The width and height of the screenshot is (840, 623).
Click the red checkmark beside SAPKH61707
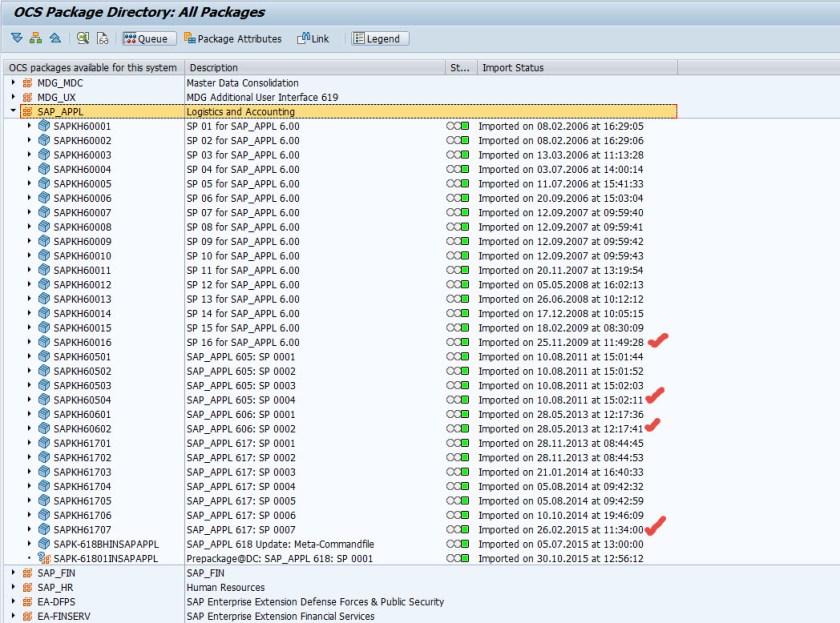pos(656,525)
